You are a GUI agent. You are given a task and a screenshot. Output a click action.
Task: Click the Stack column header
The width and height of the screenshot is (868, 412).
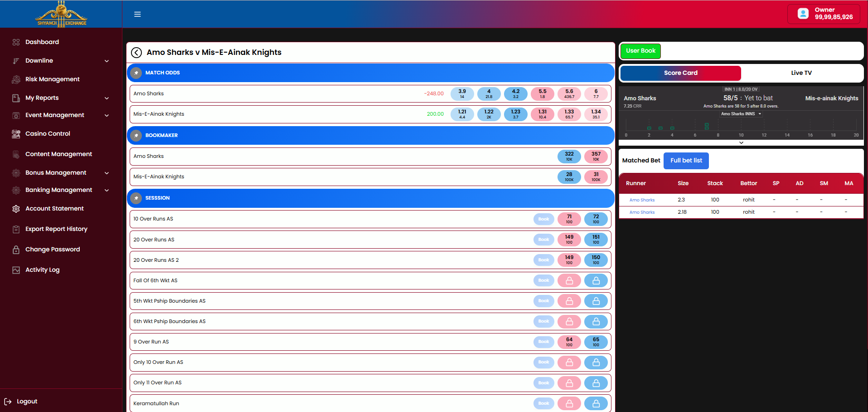(715, 184)
